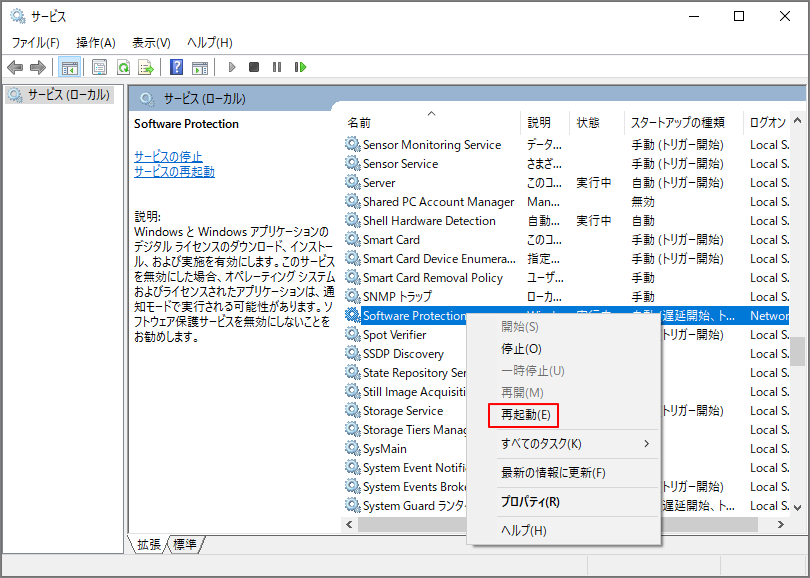Sort by the 名前 column header
The height and width of the screenshot is (578, 810).
pyautogui.click(x=432, y=122)
